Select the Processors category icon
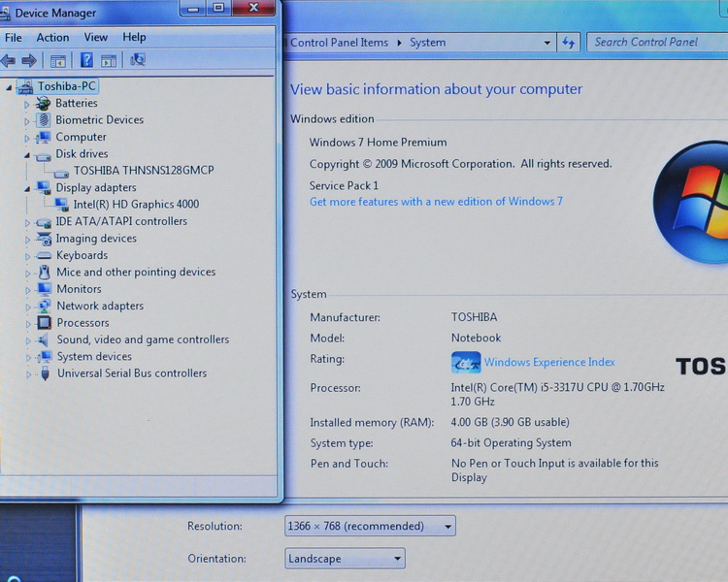 tap(44, 323)
